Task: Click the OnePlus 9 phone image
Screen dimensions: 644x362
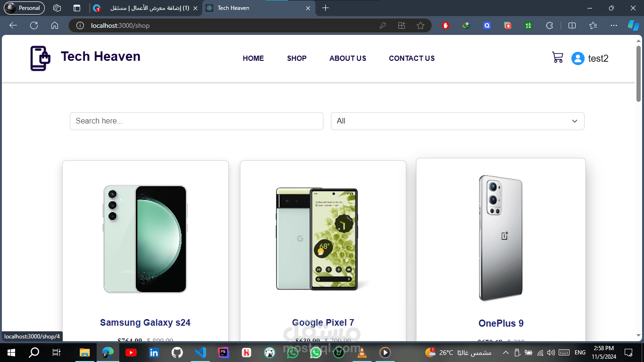Action: (x=501, y=238)
